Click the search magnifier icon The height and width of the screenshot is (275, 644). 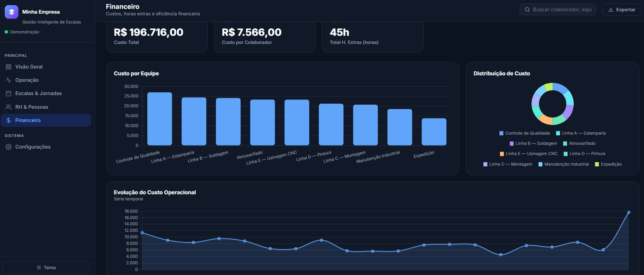(527, 10)
